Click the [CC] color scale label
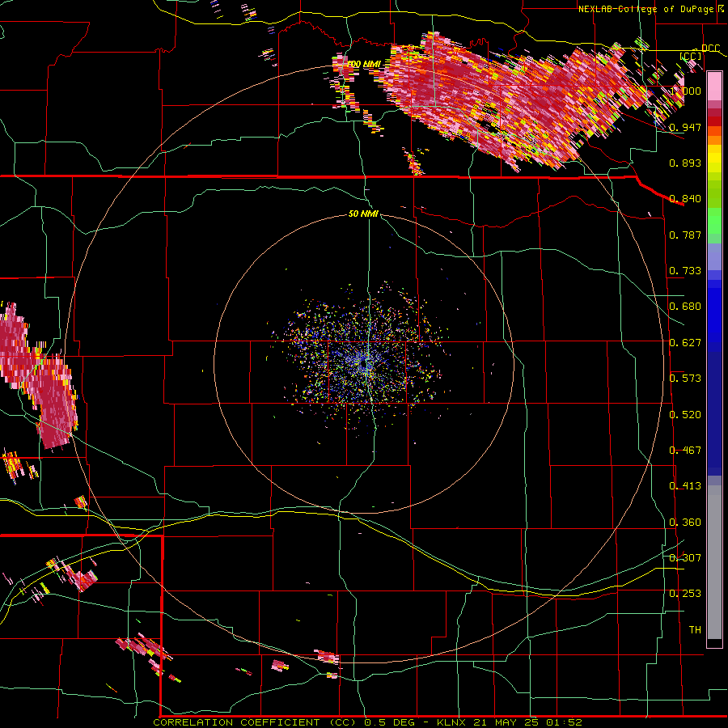 click(x=691, y=56)
